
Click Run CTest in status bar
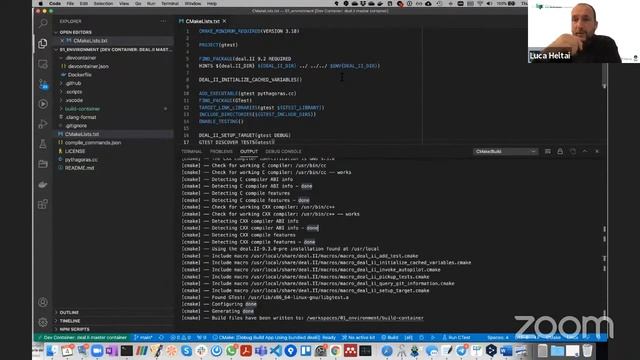456,338
